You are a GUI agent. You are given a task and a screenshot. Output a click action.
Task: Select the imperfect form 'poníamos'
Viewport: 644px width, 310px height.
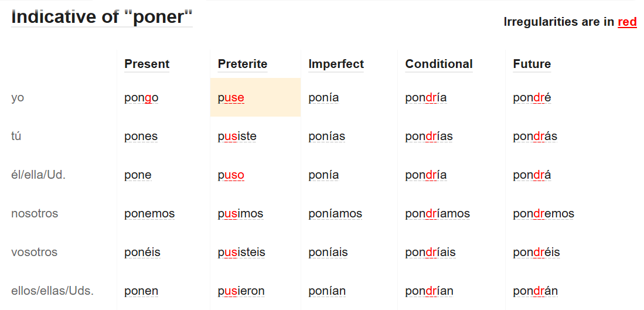[x=335, y=214]
